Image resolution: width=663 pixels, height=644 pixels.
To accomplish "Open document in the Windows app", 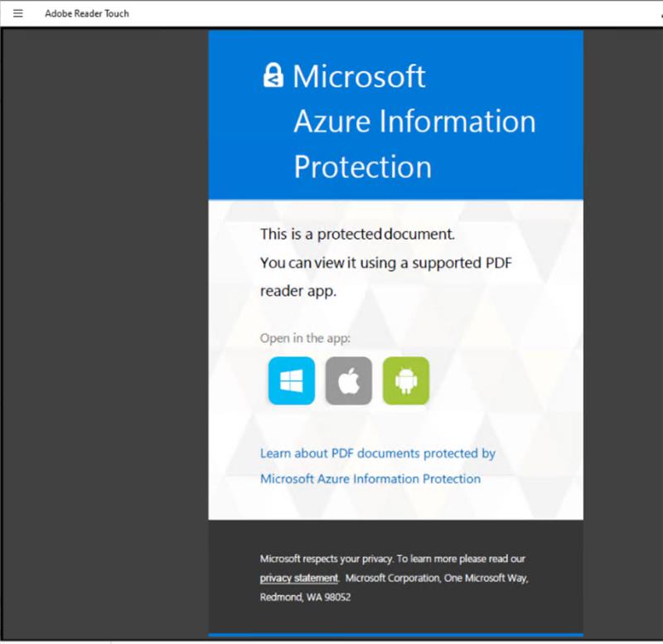I will point(292,380).
